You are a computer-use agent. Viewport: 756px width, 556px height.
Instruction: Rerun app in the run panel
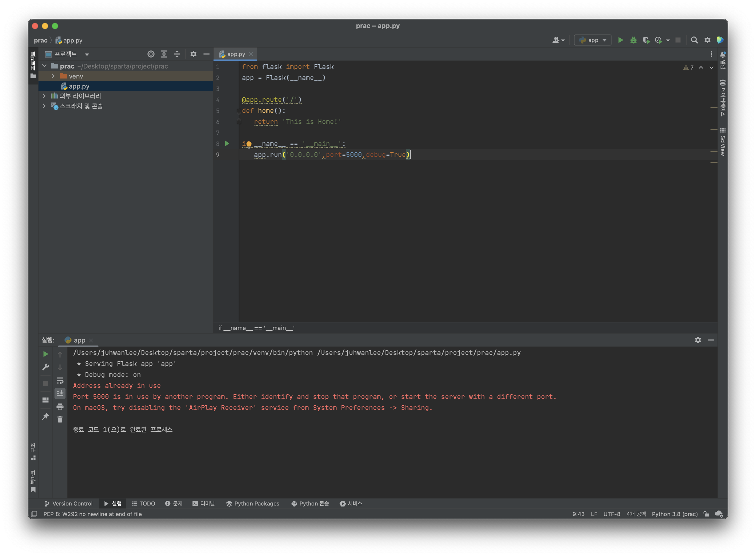pyautogui.click(x=45, y=354)
